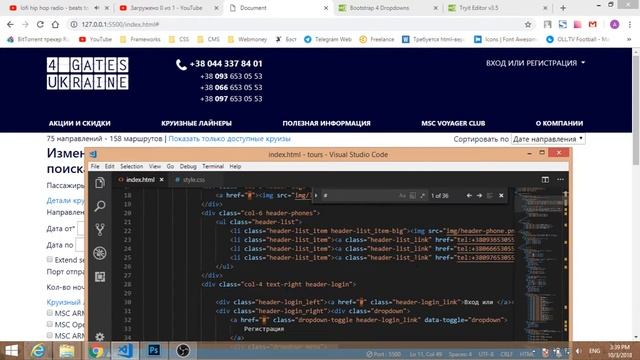
Task: Open the Extensions view in VS Code
Action: coord(100,277)
